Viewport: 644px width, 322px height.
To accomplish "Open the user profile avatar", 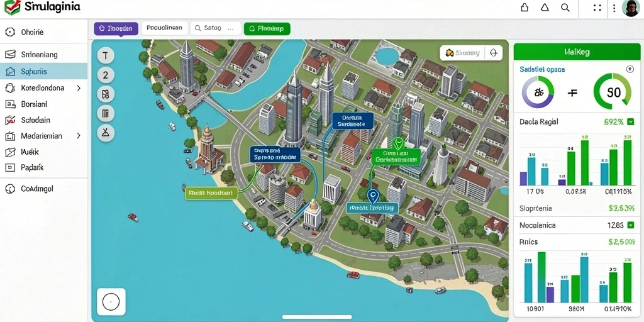I will pos(630,8).
